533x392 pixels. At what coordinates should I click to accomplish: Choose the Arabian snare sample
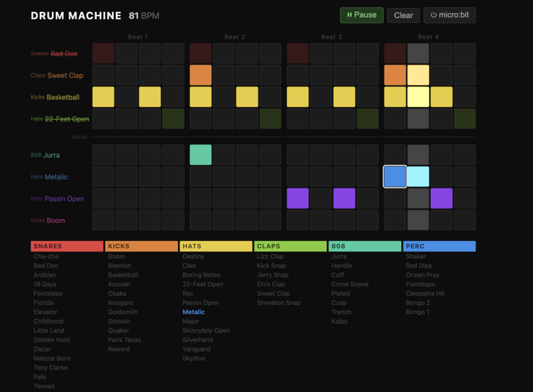point(45,275)
